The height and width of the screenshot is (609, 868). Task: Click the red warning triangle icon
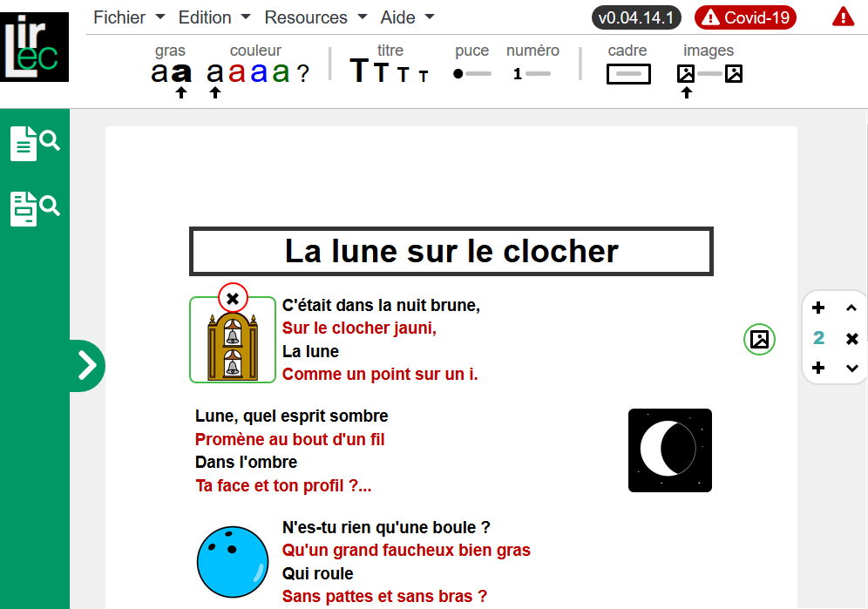(843, 17)
